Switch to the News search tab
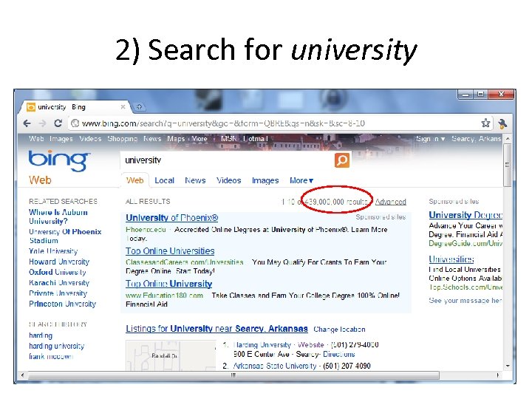The image size is (532, 399). click(x=195, y=180)
